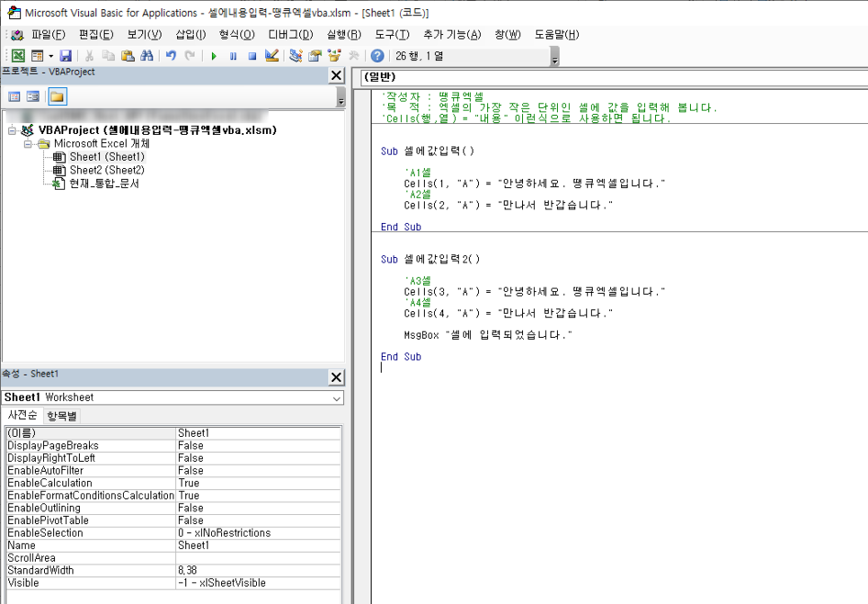Open the 편집(E) menu
868x604 pixels.
point(96,35)
